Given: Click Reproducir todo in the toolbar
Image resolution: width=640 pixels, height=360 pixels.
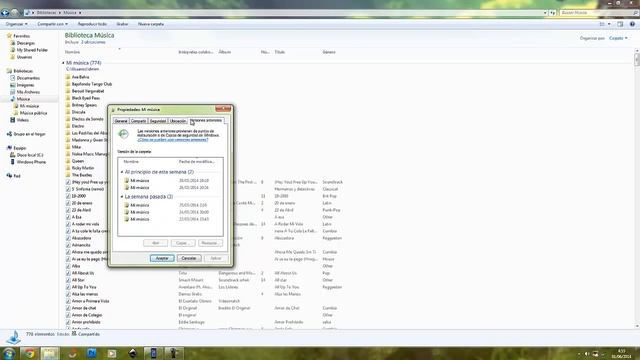Looking at the screenshot, I should [x=92, y=24].
